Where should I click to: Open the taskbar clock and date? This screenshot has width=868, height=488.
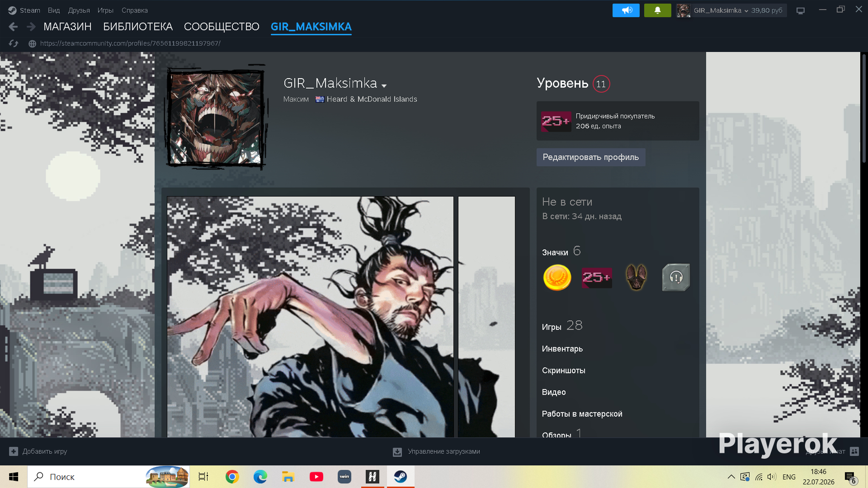[819, 477]
